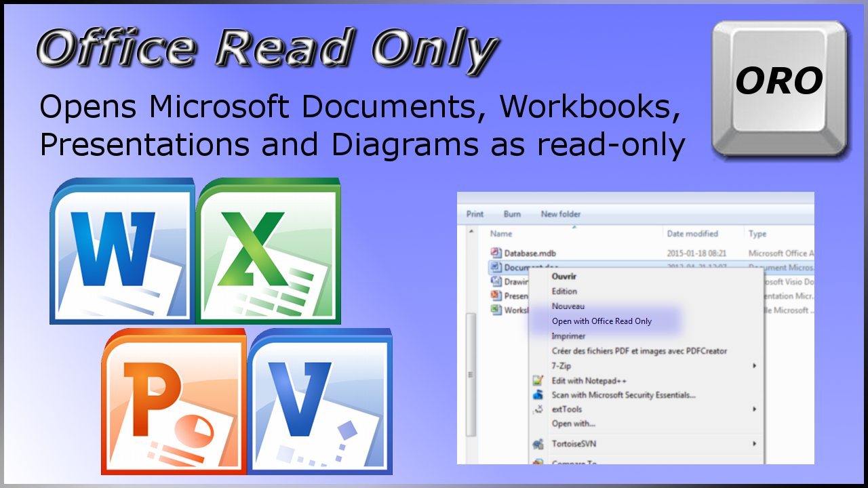Choose Open with... from context menu
The image size is (868, 488).
pos(574,424)
